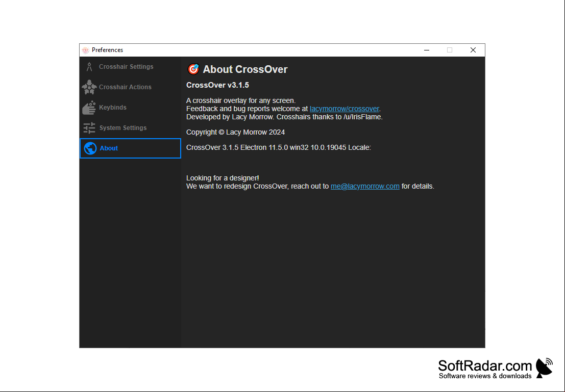Select the About tab label
The image size is (565, 392).
pos(109,148)
